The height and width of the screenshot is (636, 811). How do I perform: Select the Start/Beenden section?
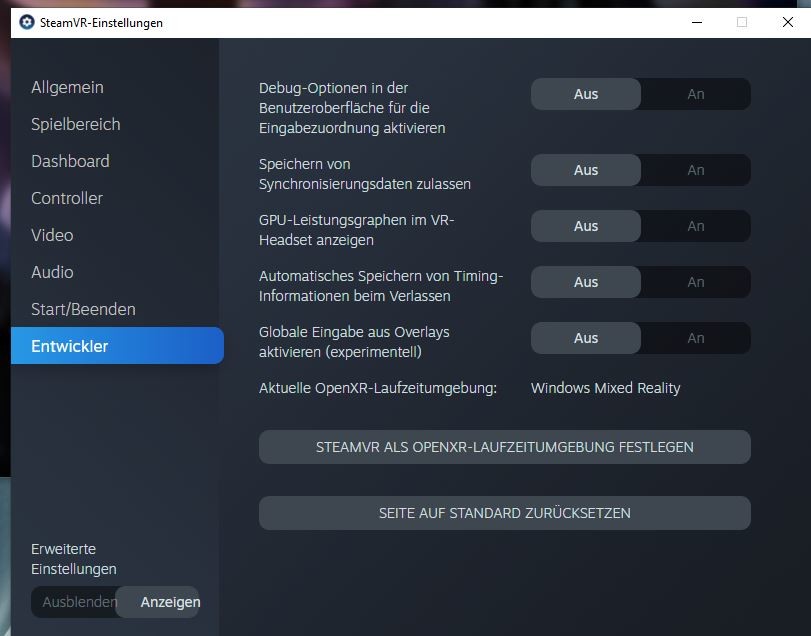coord(83,309)
